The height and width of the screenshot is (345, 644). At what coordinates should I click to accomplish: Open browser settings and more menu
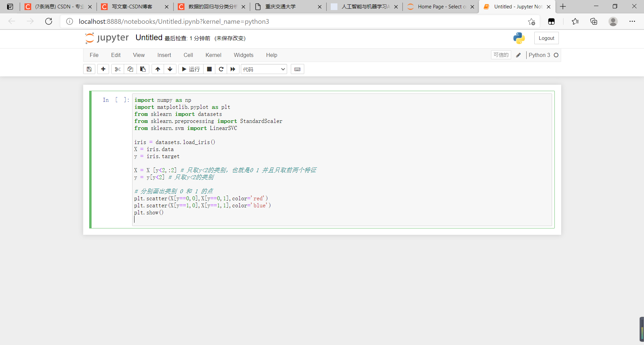click(x=632, y=21)
